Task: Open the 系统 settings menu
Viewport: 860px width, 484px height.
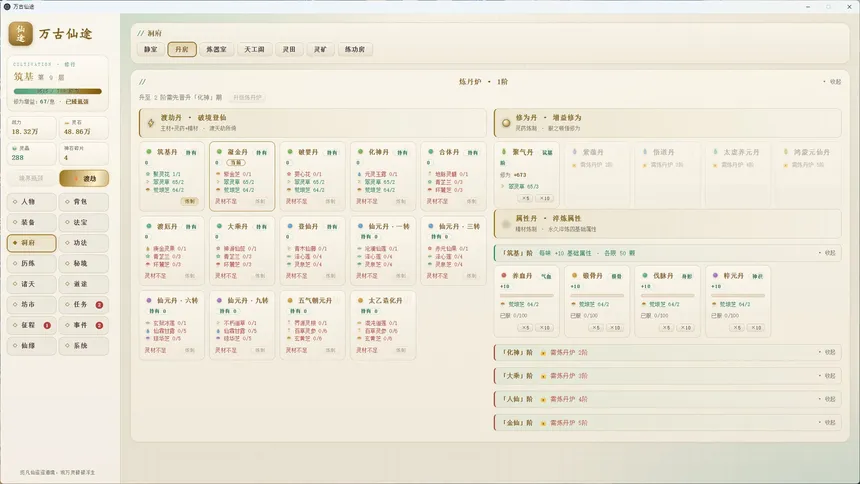Action: click(x=84, y=346)
